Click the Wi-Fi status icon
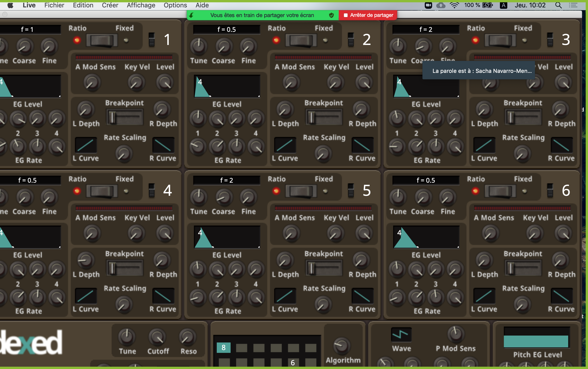 454,5
